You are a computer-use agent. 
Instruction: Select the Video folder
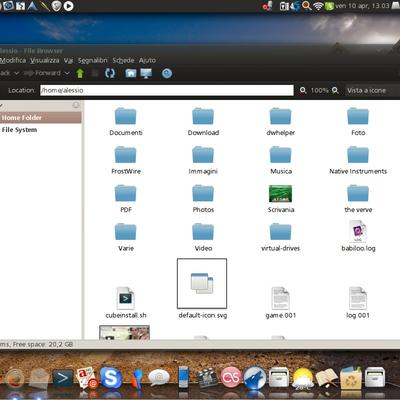[x=203, y=237]
